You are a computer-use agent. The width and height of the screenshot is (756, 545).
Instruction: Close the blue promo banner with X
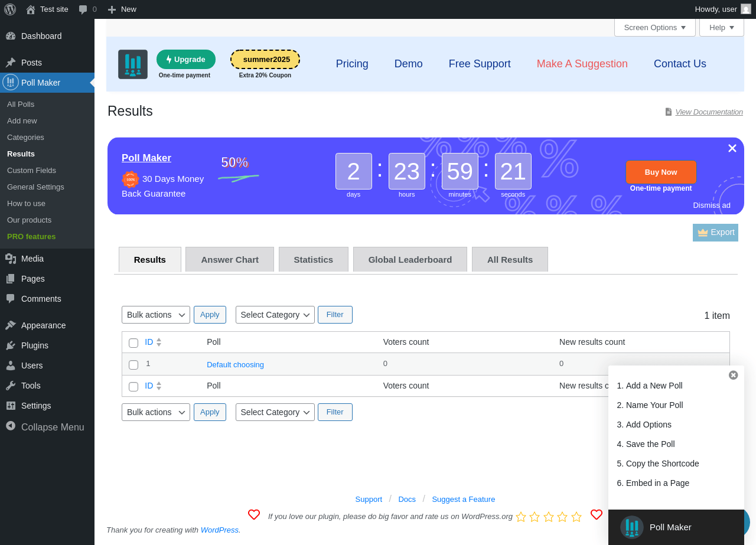pos(732,148)
